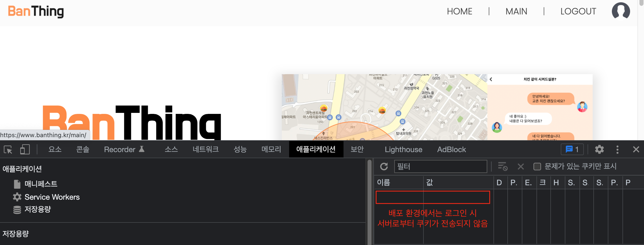644x245 pixels.
Task: Close the DevTools panel
Action: pyautogui.click(x=636, y=150)
